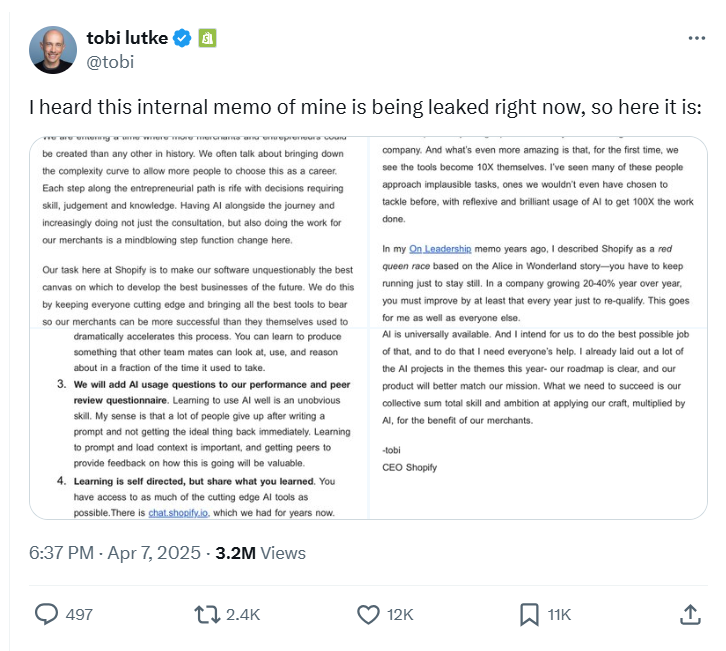The width and height of the screenshot is (726, 651).
Task: Click the reply speech bubble icon
Action: click(46, 614)
